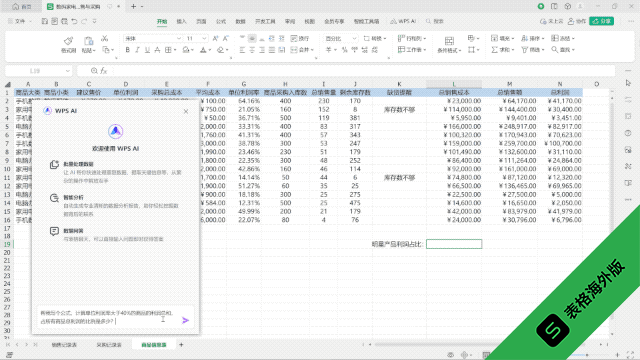
Task: Toggle Italic formatting
Action: (x=137, y=50)
